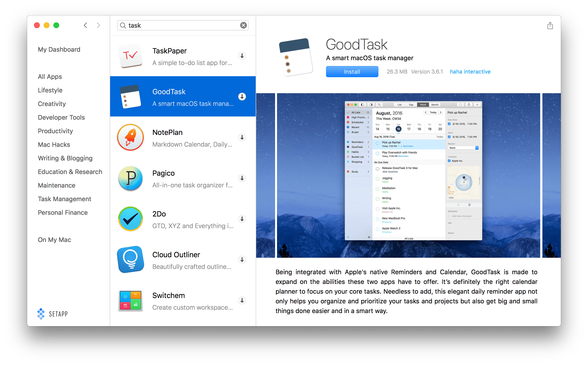Download Cloud Outliner with its arrow icon
The height and width of the screenshot is (365, 588).
(x=242, y=260)
